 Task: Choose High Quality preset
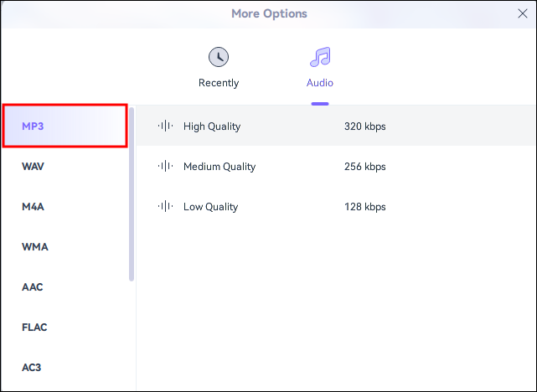(336, 126)
